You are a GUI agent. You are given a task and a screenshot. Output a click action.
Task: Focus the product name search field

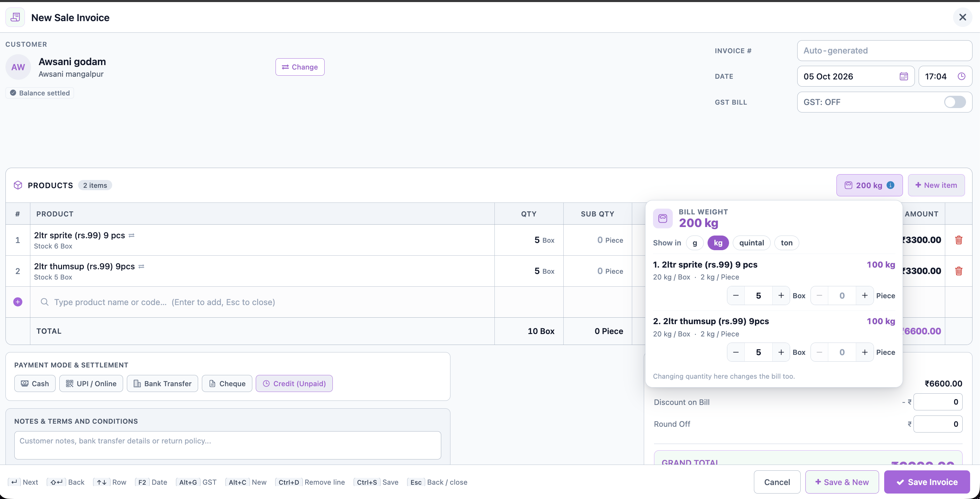tap(263, 302)
